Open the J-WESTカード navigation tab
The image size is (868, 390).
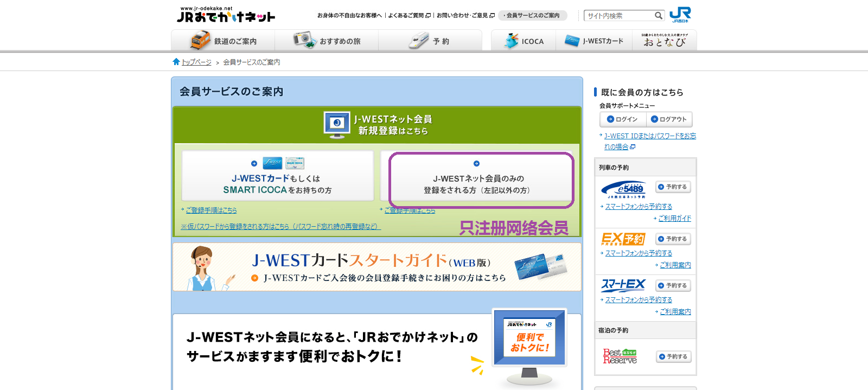click(x=594, y=41)
